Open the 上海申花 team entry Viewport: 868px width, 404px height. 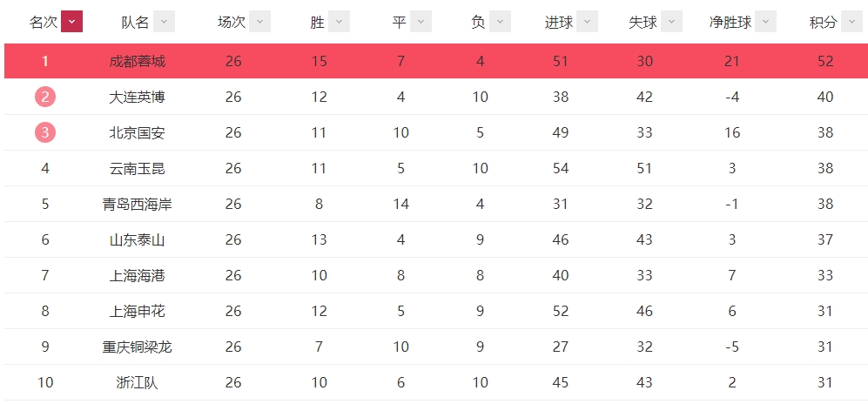click(138, 311)
